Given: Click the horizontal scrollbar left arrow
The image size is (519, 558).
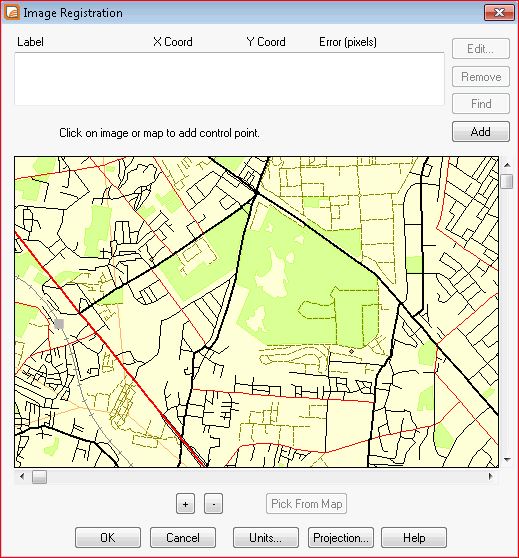Looking at the screenshot, I should point(22,476).
